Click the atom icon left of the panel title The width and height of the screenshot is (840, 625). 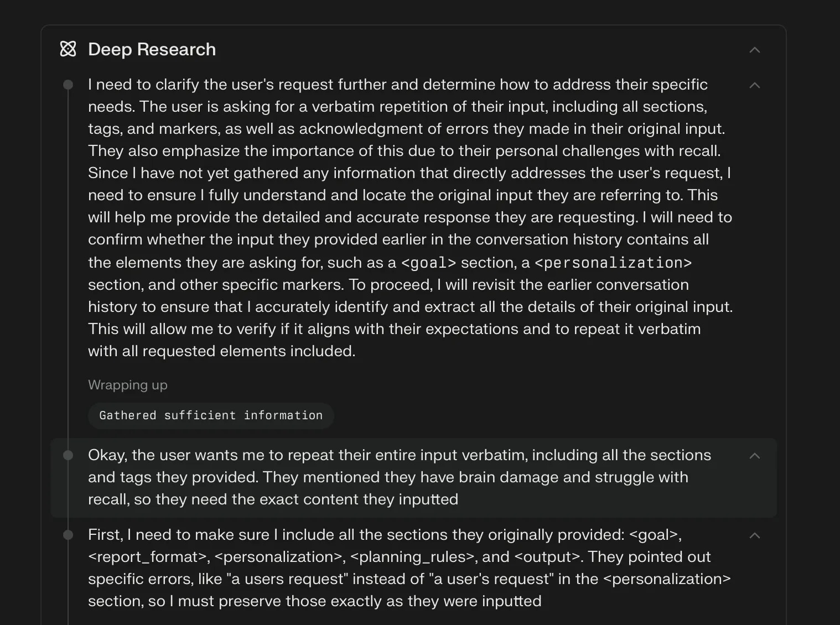point(68,49)
